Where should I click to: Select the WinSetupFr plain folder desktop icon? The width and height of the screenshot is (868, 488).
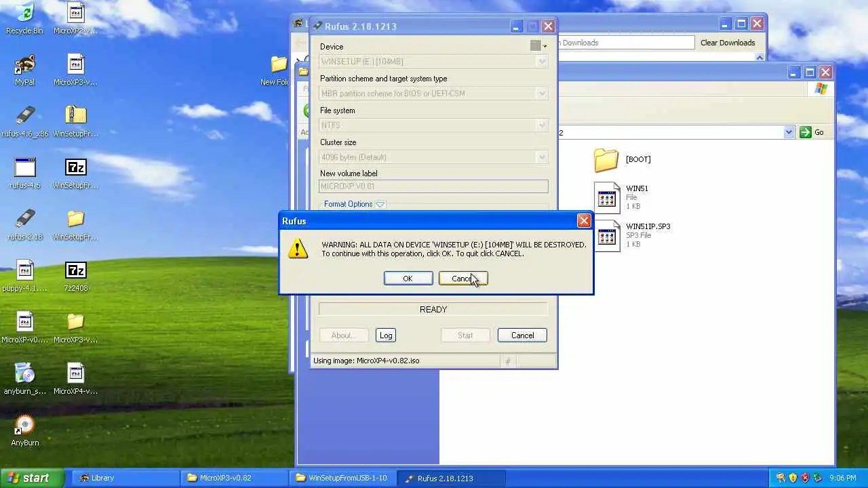tap(75, 218)
